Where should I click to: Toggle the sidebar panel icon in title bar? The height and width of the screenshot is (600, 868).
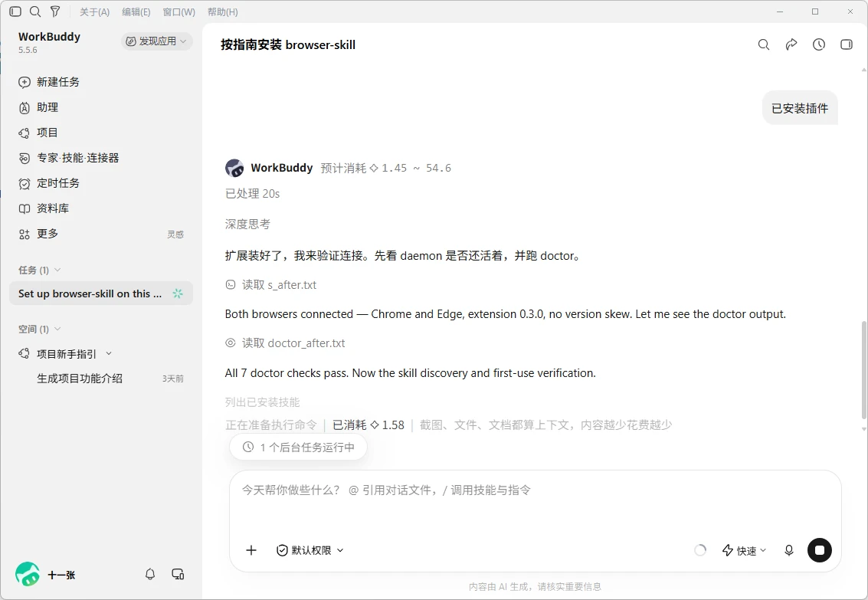[x=15, y=11]
